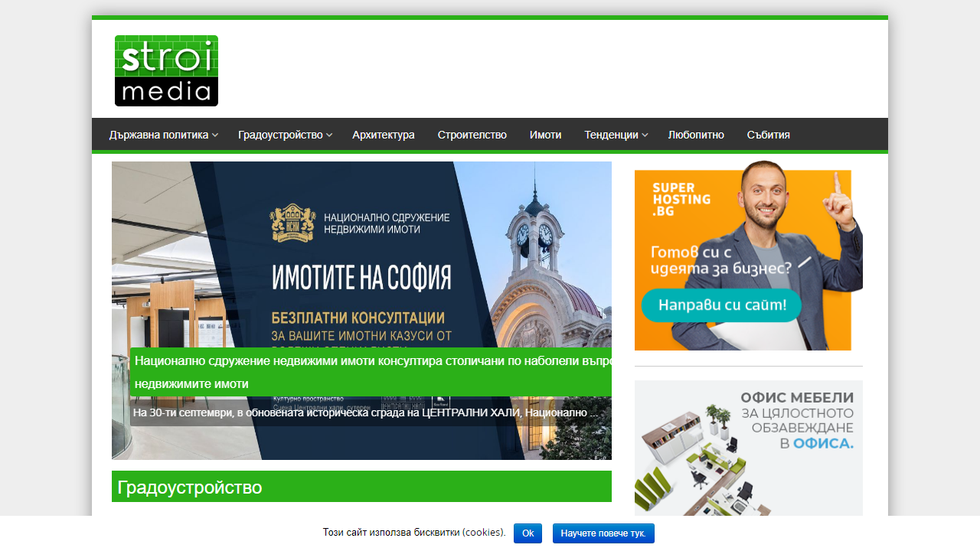Open the Строителство menu item
Image resolution: width=980 pixels, height=551 pixels.
click(x=472, y=134)
